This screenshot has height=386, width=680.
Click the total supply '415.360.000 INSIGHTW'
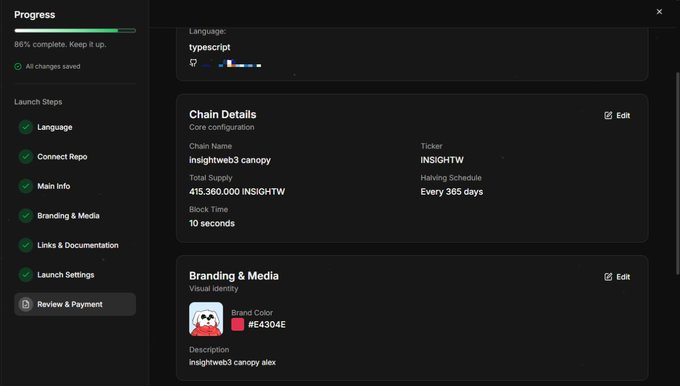[237, 192]
